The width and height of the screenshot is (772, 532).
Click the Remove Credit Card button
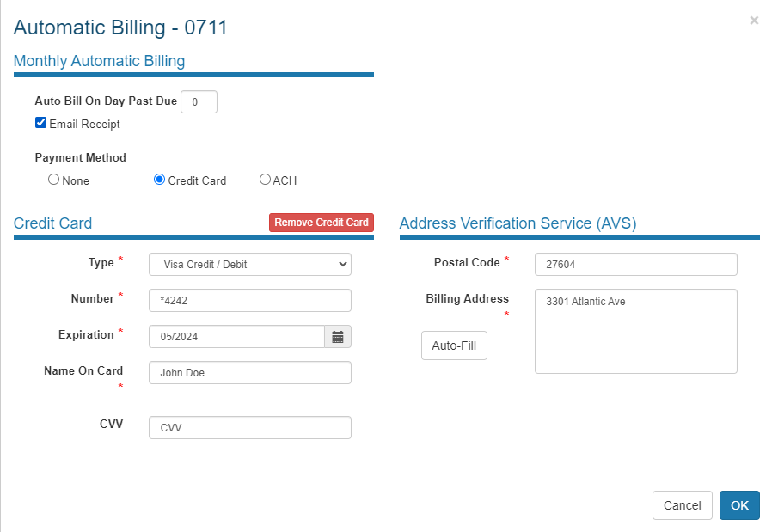coord(322,223)
